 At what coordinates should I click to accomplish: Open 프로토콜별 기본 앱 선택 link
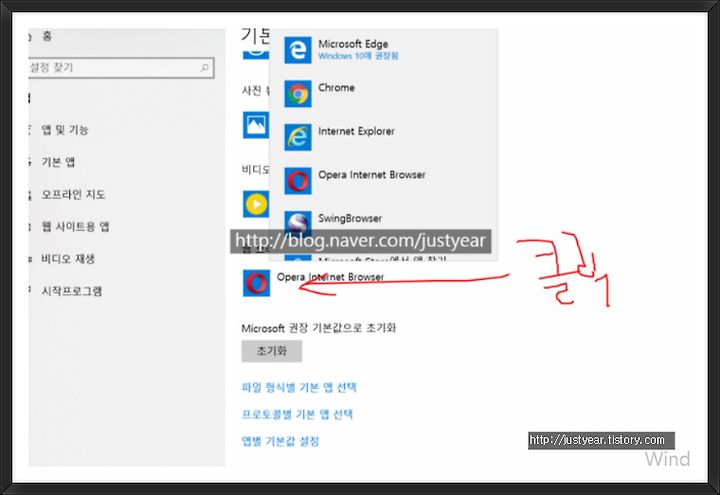point(297,414)
